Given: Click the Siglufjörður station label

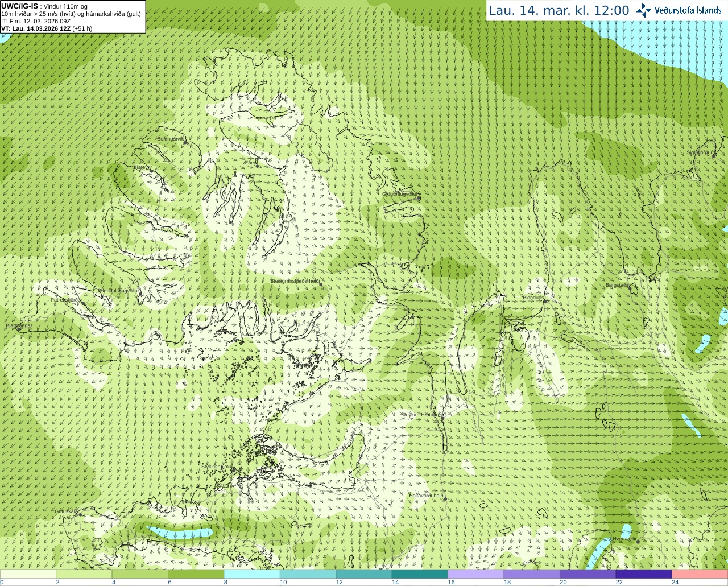Looking at the screenshot, I should point(700,152).
